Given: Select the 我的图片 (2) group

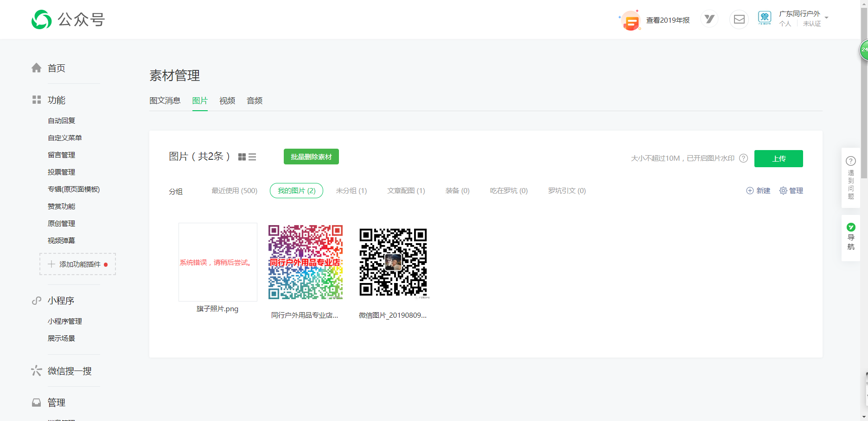Looking at the screenshot, I should tap(296, 191).
